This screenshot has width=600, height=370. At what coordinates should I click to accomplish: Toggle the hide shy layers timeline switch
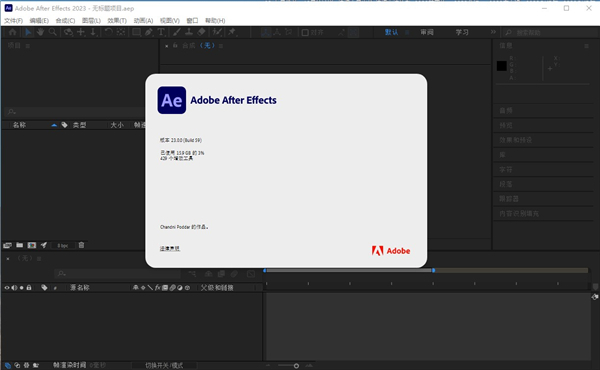pyautogui.click(x=209, y=274)
